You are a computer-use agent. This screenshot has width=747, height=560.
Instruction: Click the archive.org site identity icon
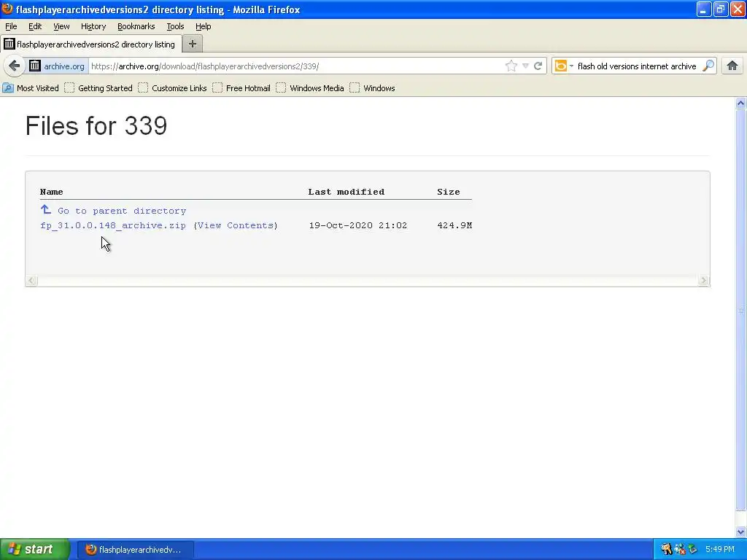35,66
